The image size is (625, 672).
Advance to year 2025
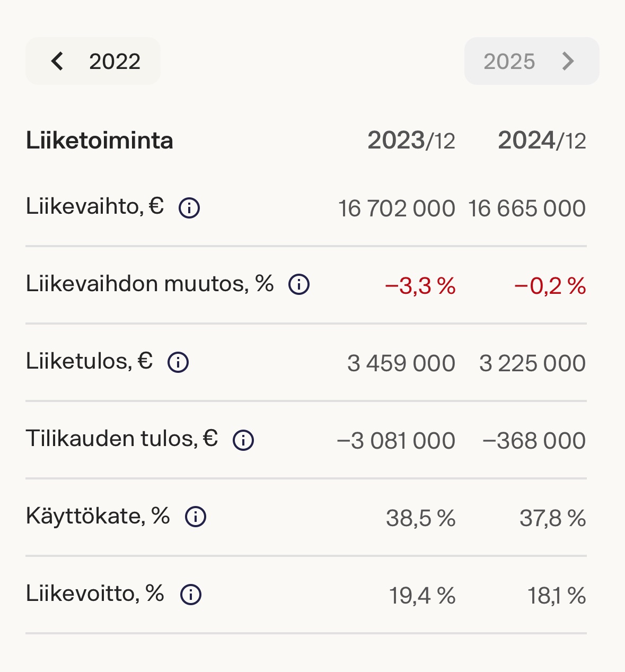click(x=532, y=61)
